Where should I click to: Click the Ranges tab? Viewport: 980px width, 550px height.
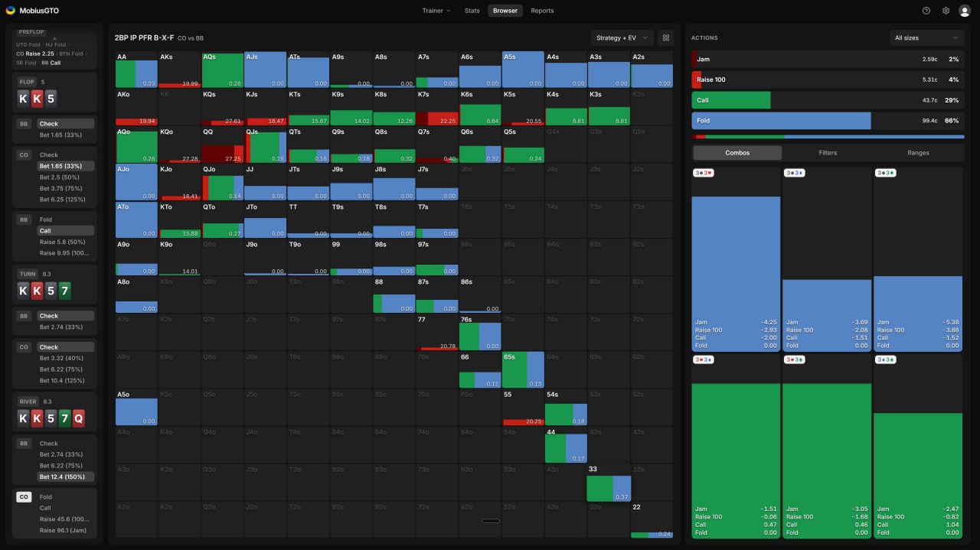(x=918, y=153)
